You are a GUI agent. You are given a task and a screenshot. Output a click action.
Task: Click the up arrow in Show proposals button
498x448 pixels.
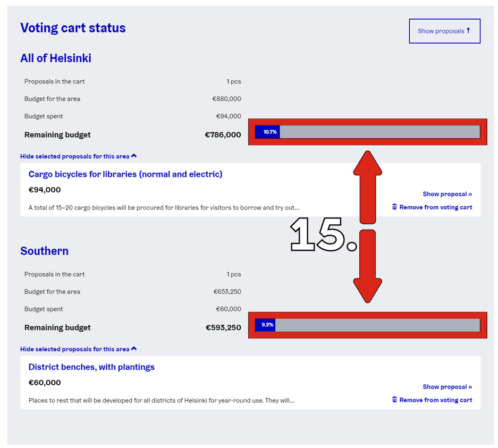click(468, 31)
